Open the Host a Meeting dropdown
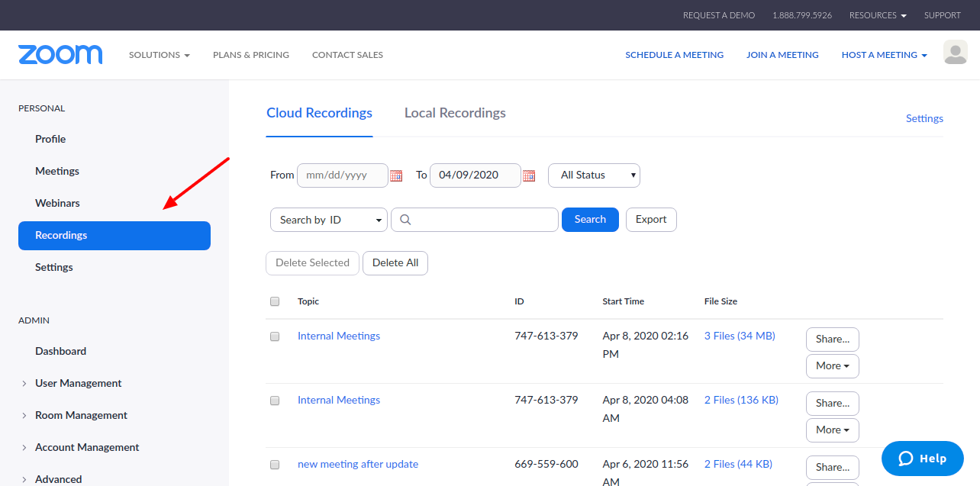 tap(884, 55)
